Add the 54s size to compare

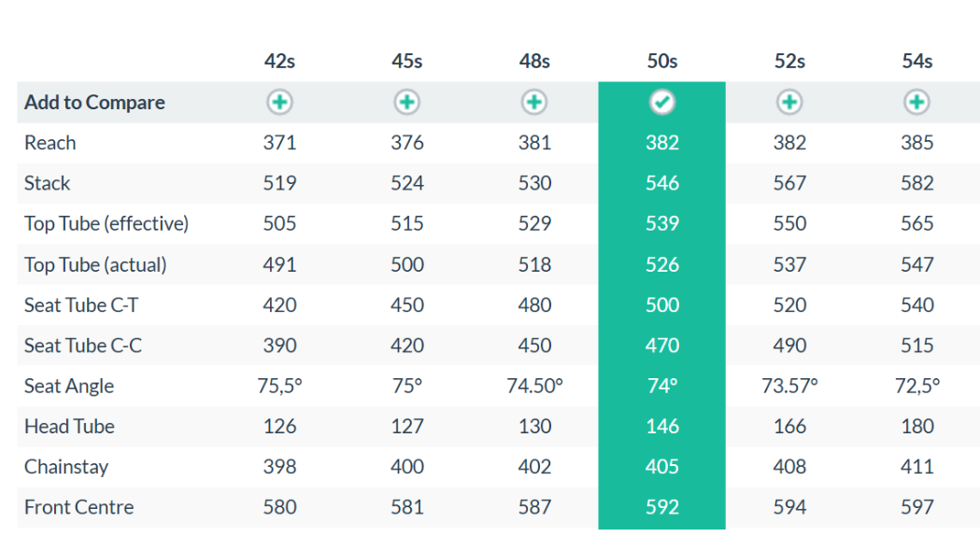916,102
